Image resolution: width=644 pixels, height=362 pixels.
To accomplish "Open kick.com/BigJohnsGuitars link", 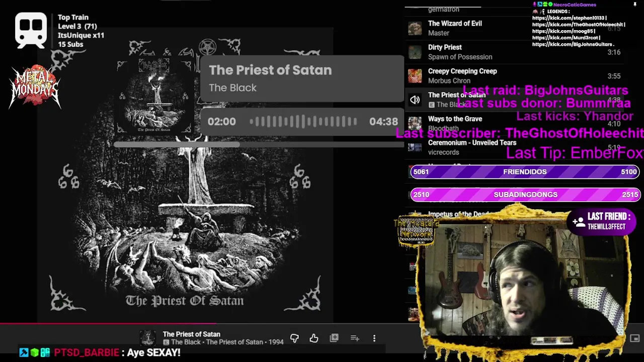I will pos(573,44).
